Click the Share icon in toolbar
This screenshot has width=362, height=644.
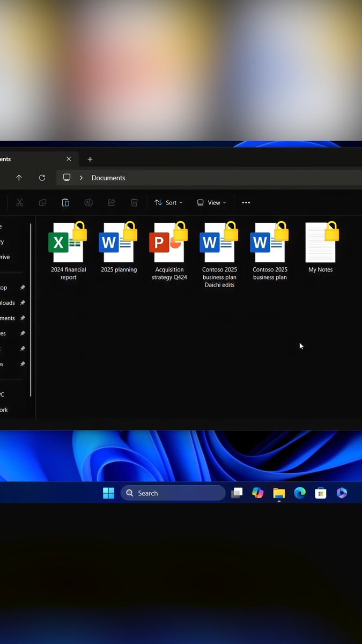(112, 202)
